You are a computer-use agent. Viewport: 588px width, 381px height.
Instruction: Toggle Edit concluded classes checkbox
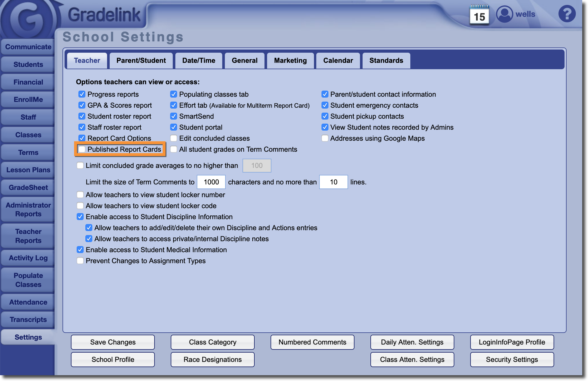[x=174, y=138]
